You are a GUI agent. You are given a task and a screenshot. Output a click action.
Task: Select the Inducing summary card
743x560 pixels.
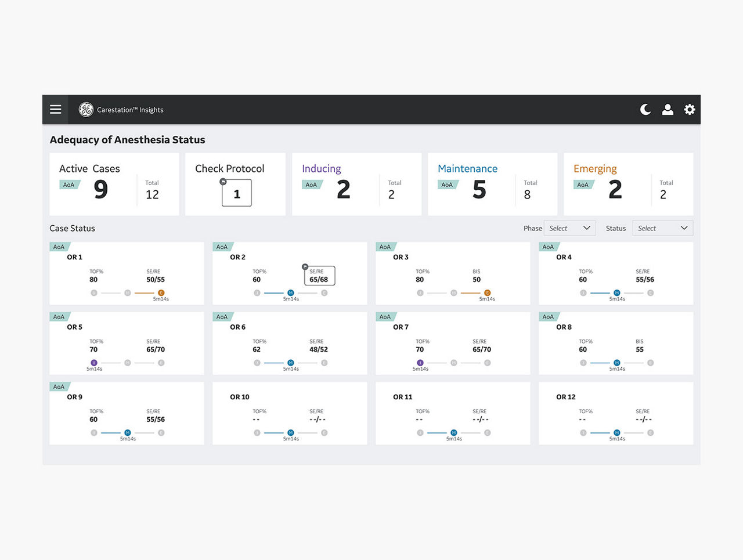[x=356, y=185]
